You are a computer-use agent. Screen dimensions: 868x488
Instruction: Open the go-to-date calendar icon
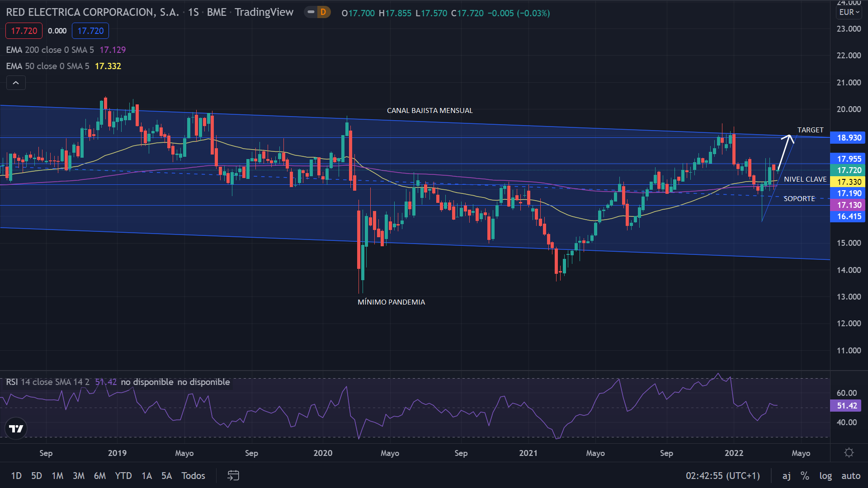click(x=233, y=475)
